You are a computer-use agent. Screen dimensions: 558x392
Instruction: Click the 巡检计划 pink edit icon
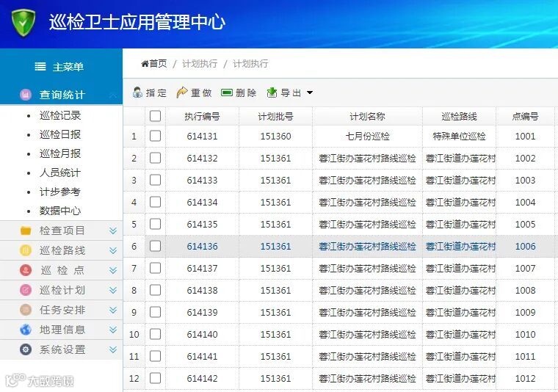click(x=26, y=290)
